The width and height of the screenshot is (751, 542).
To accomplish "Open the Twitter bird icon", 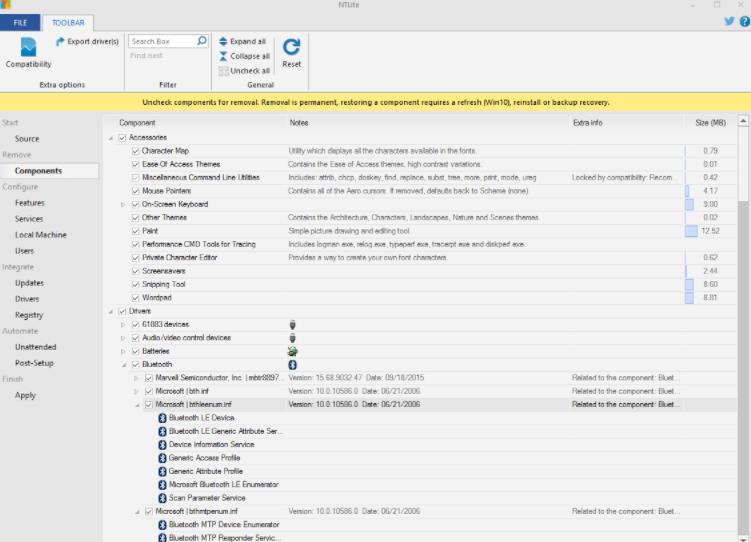I will click(x=729, y=21).
